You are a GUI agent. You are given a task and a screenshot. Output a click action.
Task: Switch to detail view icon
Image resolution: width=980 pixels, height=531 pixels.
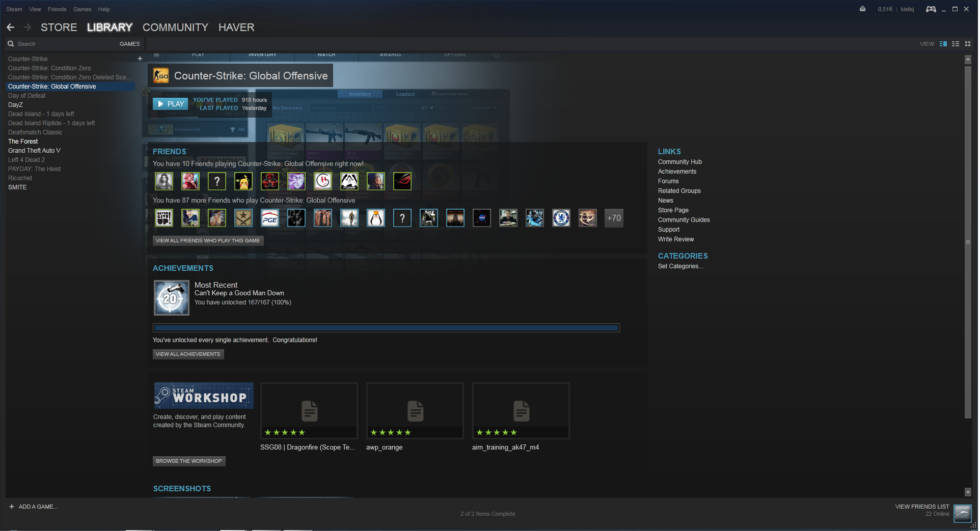point(943,44)
